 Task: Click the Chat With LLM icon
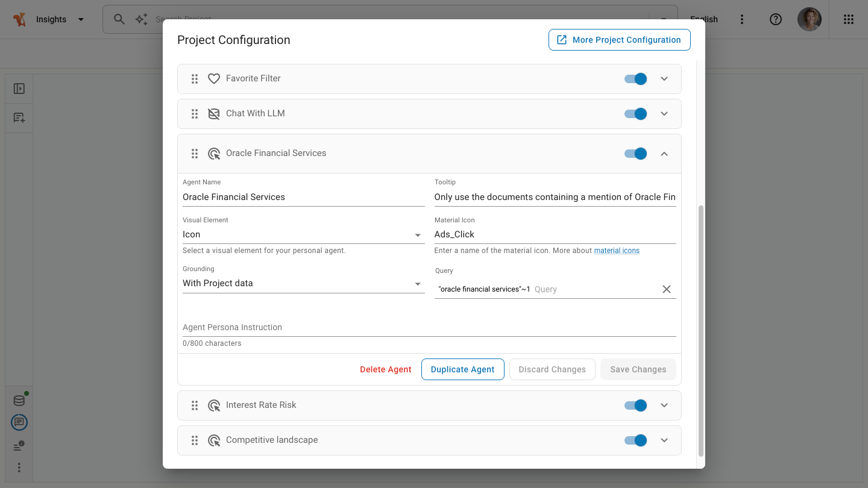(x=214, y=114)
